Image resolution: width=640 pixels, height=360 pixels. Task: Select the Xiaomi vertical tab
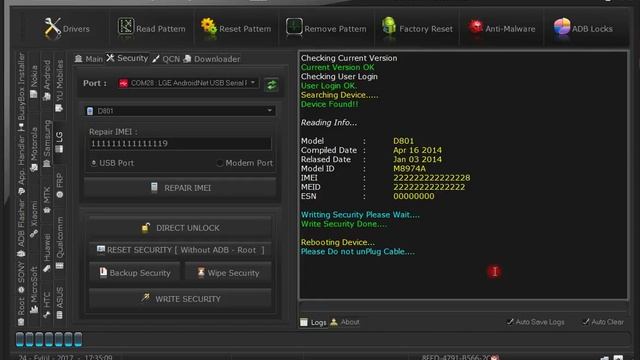coord(34,218)
